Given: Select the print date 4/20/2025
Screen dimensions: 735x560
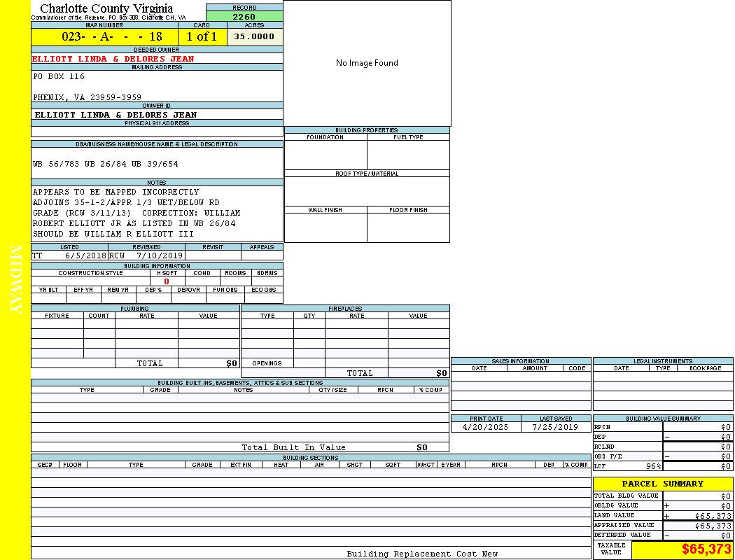Looking at the screenshot, I should coord(485,427).
